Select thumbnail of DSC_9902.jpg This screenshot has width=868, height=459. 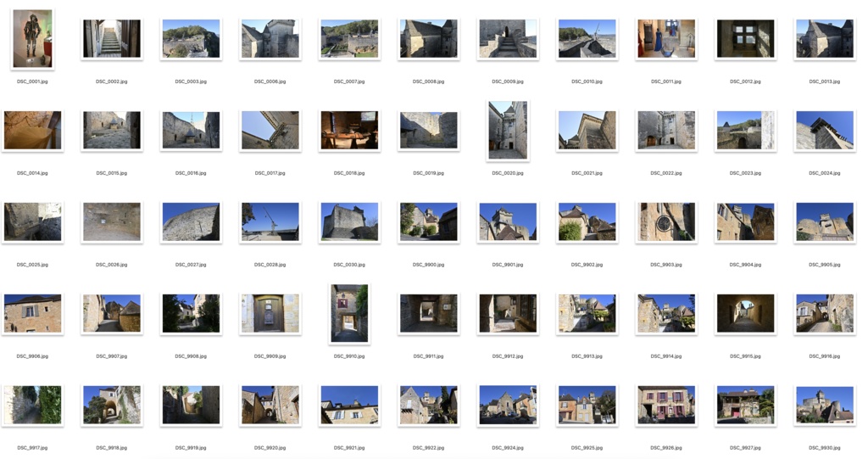pos(587,221)
